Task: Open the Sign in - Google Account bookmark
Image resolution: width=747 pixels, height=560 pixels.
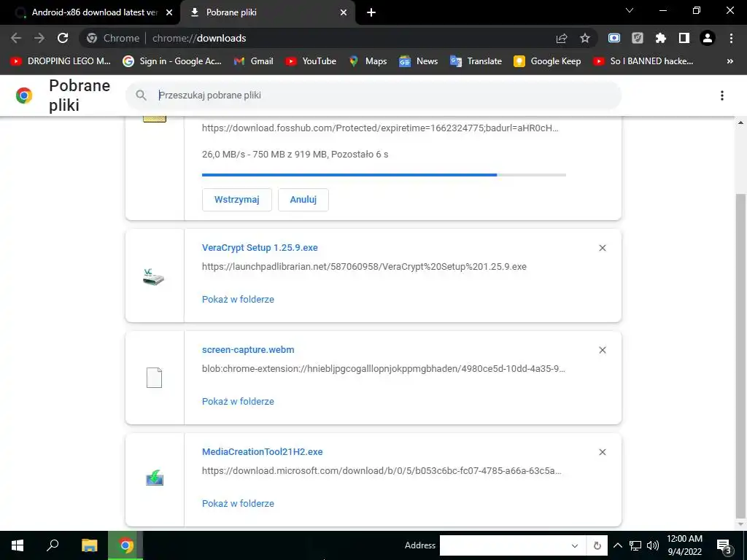Action: pos(172,61)
